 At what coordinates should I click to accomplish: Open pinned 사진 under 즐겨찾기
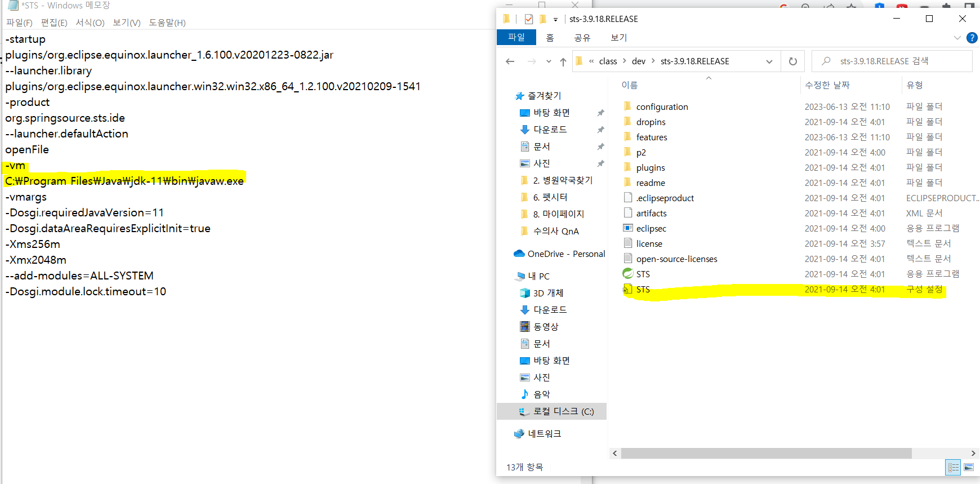click(x=541, y=163)
